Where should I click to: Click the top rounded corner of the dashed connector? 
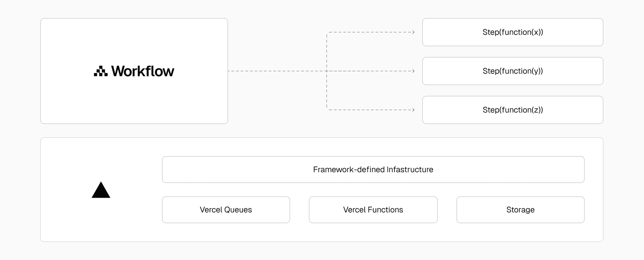click(328, 33)
